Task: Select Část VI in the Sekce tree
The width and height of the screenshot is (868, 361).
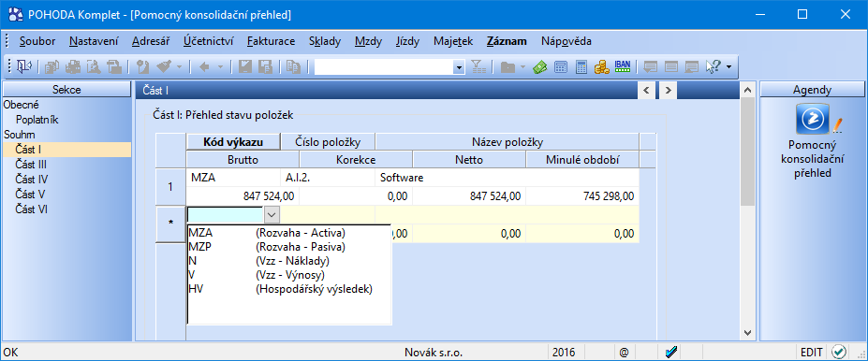Action: click(x=32, y=209)
